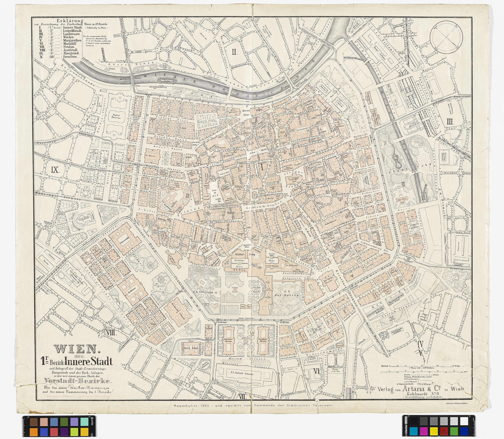Click the Roman numeral III district marker
The image size is (504, 439).
(x=450, y=122)
